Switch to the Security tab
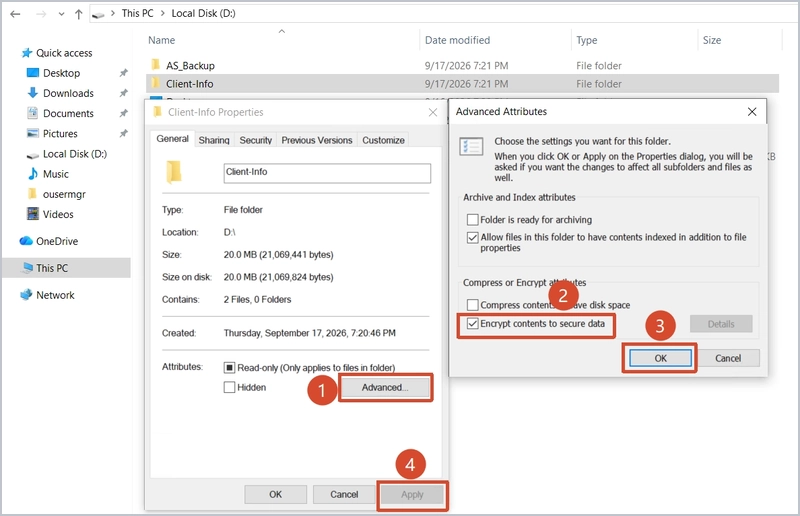 256,140
